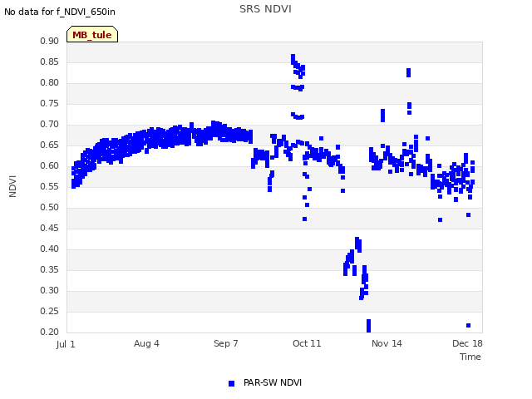
Task: Click the 0.65 y-axis tick label
Action: [x=49, y=145]
